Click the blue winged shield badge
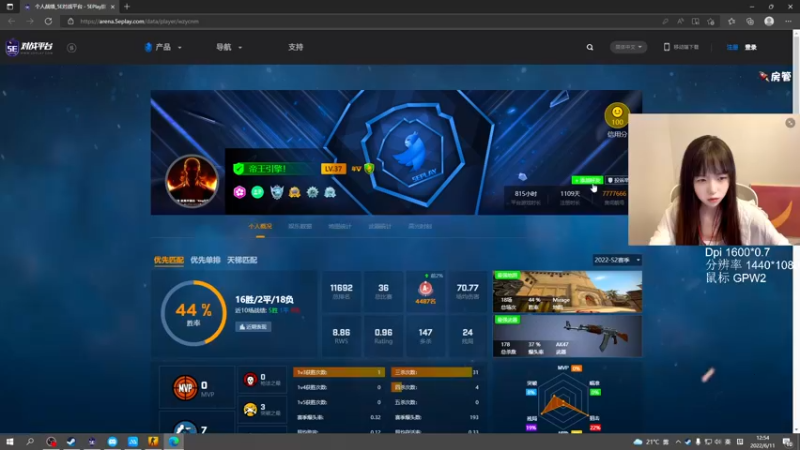Screen dimensions: 800x450 pos(277,192)
